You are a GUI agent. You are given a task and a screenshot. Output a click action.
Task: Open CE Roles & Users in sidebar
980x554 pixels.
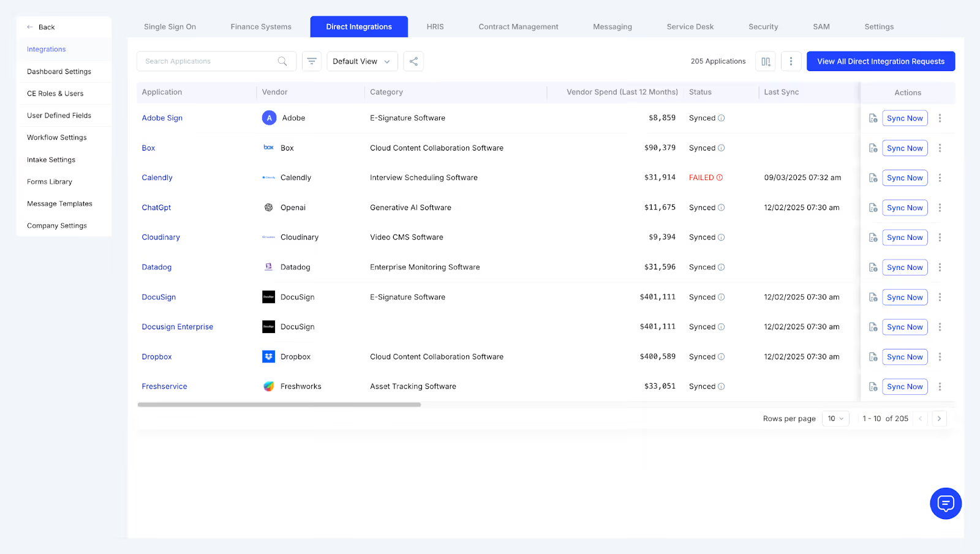point(55,94)
